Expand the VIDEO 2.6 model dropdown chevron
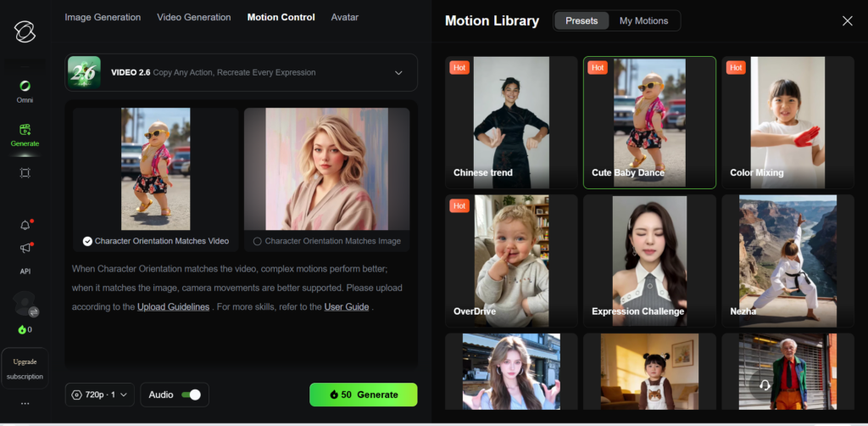This screenshot has height=426, width=868. click(398, 73)
